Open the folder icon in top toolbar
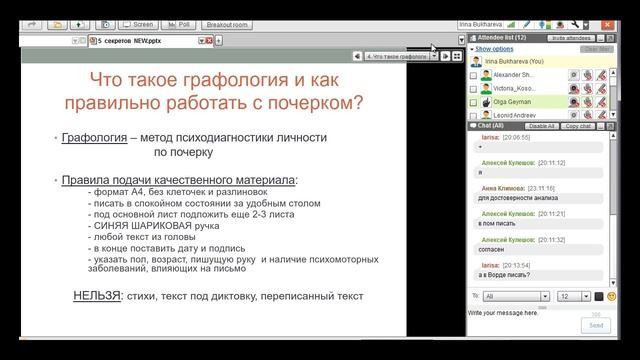 57,25
